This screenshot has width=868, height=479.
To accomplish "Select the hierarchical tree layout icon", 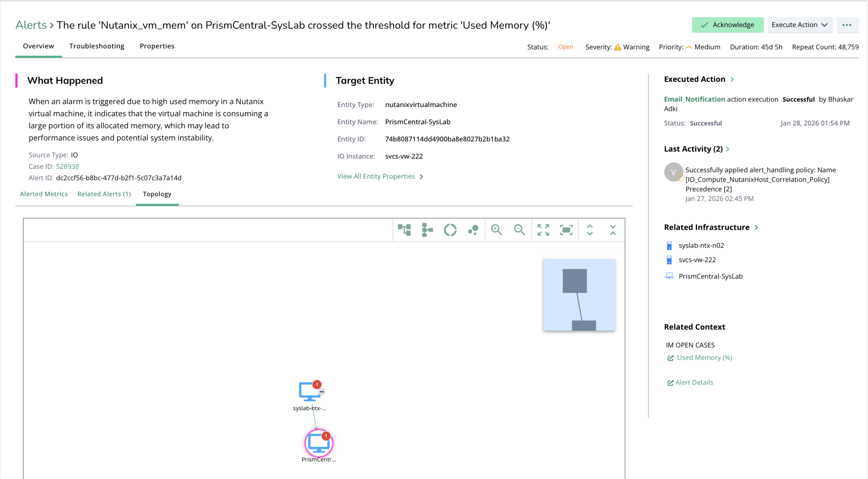I will [404, 230].
